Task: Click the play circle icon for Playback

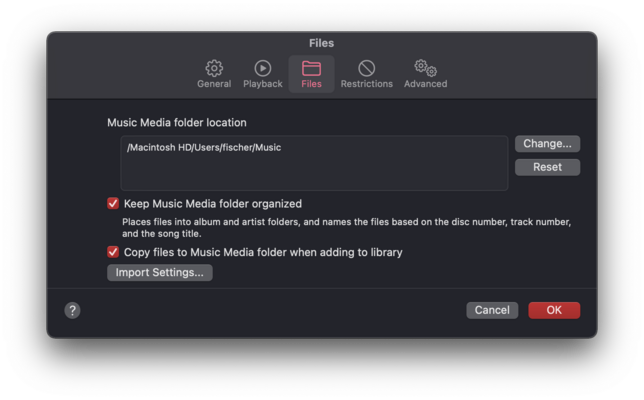Action: click(263, 68)
